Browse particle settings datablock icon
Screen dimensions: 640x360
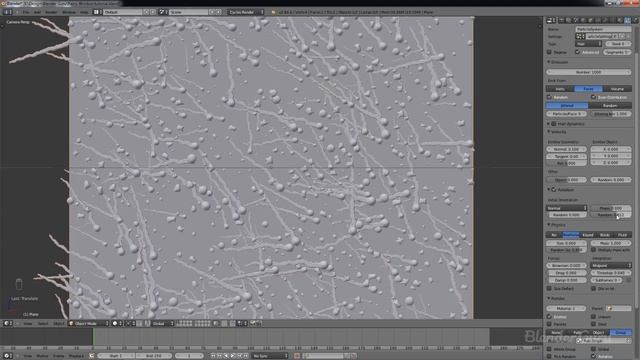click(x=580, y=36)
